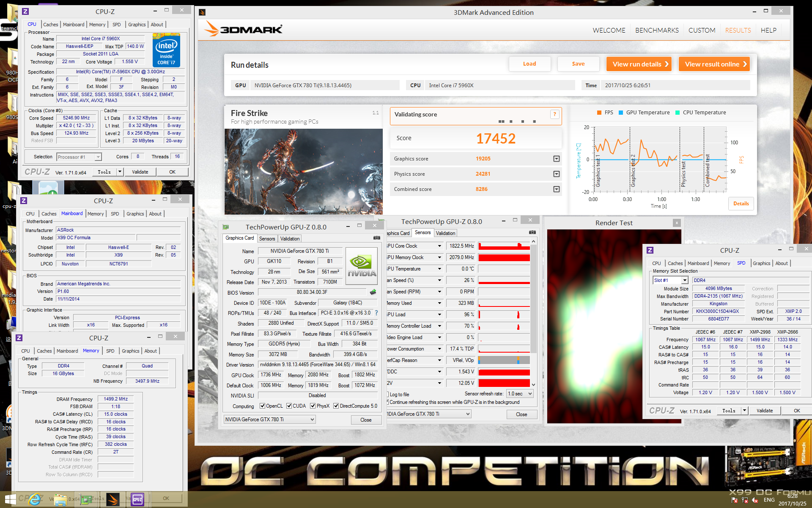This screenshot has width=812, height=508.
Task: Click the 3DMark logo in the header
Action: pos(243,29)
